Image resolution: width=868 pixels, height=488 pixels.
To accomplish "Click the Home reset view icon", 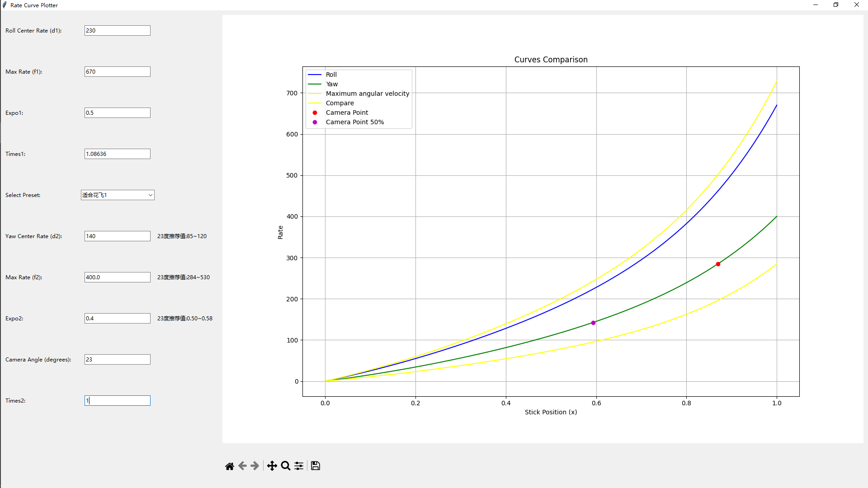I will 229,466.
